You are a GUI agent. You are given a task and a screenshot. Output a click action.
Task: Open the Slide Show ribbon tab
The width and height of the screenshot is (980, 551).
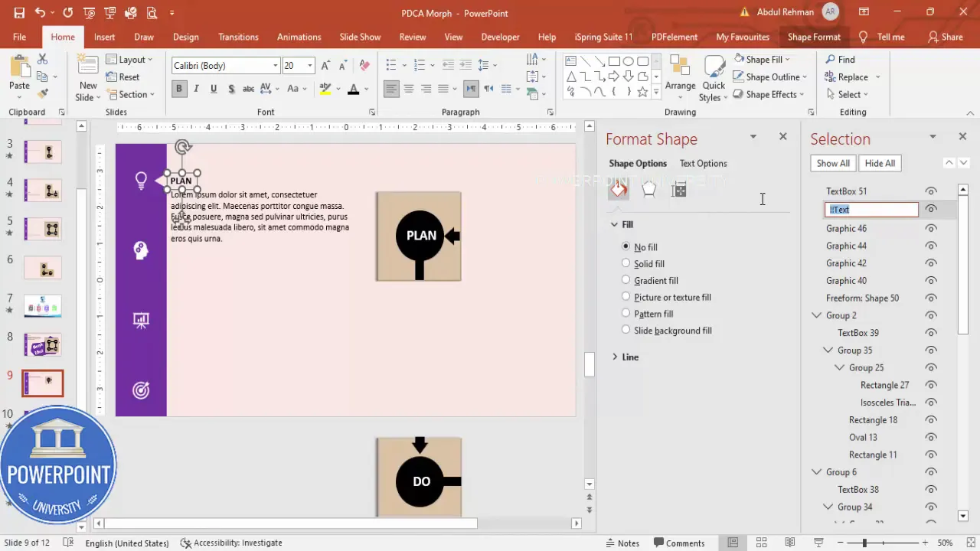[x=360, y=37]
